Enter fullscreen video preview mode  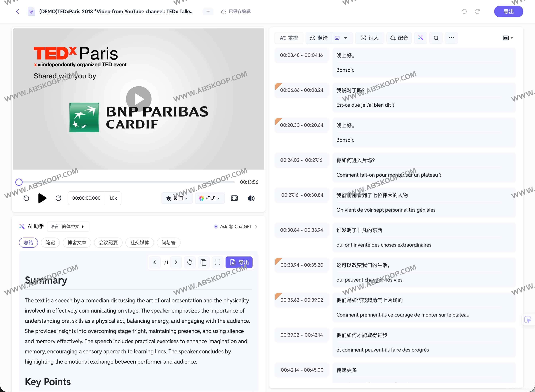tap(234, 198)
